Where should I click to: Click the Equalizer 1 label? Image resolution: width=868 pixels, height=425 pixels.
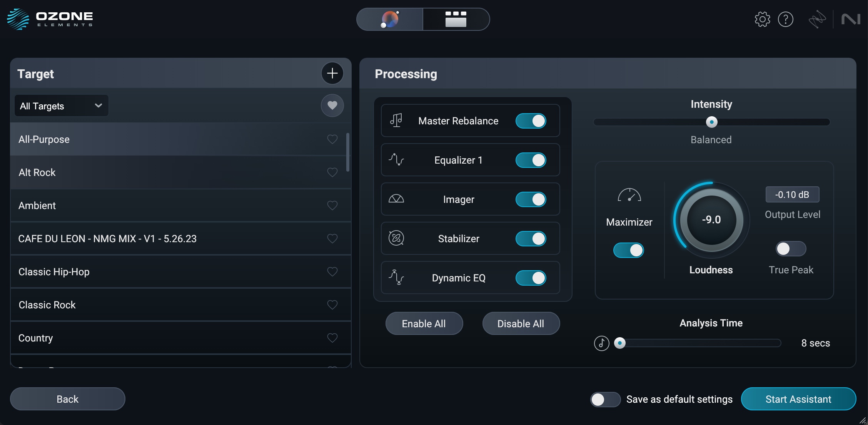click(458, 160)
